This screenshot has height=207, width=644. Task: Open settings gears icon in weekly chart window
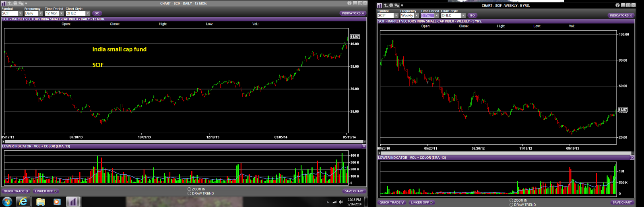[397, 5]
